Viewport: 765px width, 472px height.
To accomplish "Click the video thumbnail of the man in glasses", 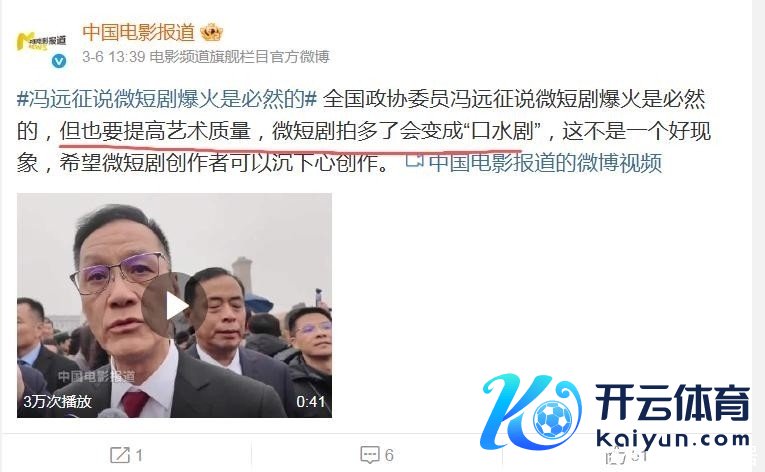I will pyautogui.click(x=174, y=305).
